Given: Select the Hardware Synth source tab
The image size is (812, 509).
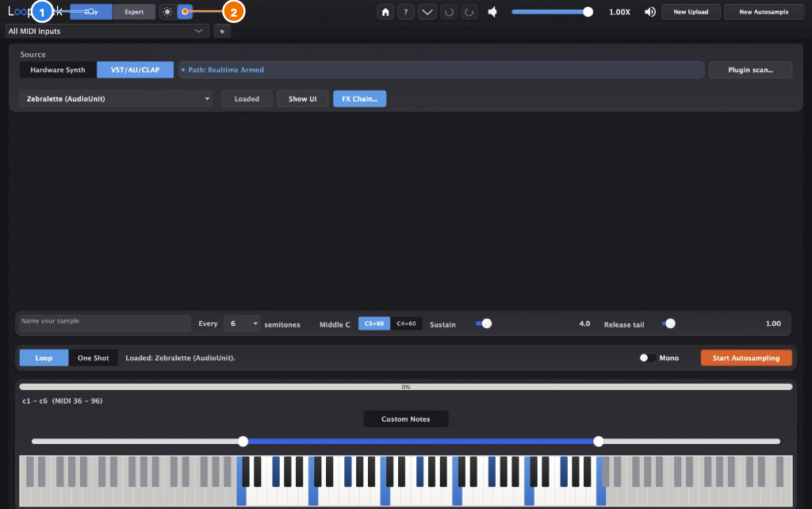Looking at the screenshot, I should coord(58,70).
